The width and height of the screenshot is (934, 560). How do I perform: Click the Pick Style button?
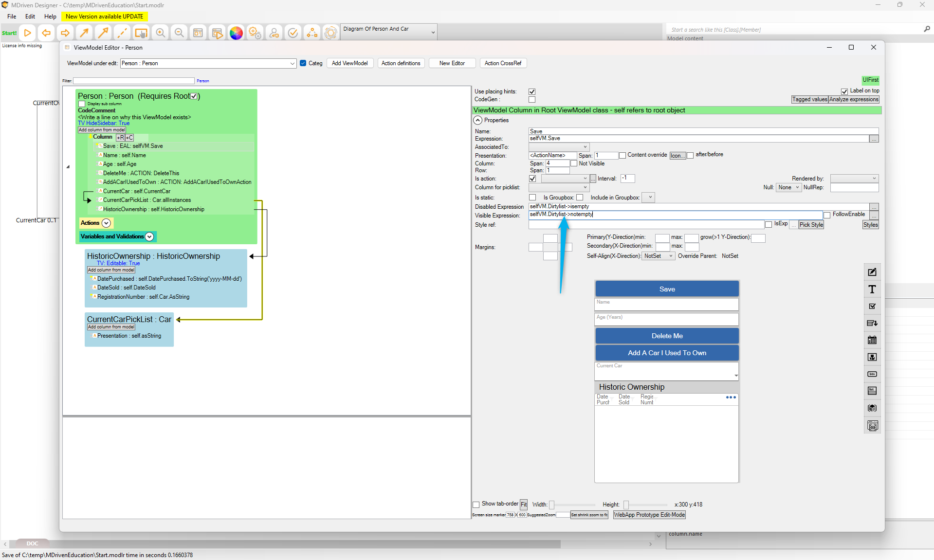tap(811, 225)
